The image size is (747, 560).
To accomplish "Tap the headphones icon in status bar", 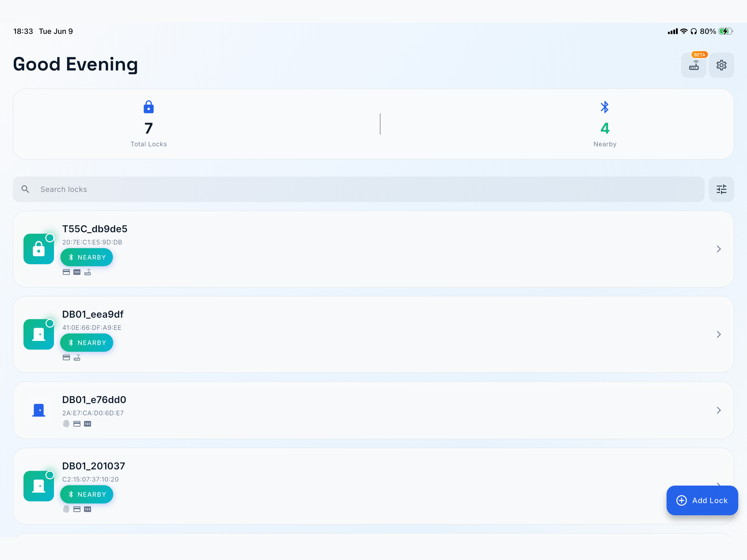I will [694, 31].
